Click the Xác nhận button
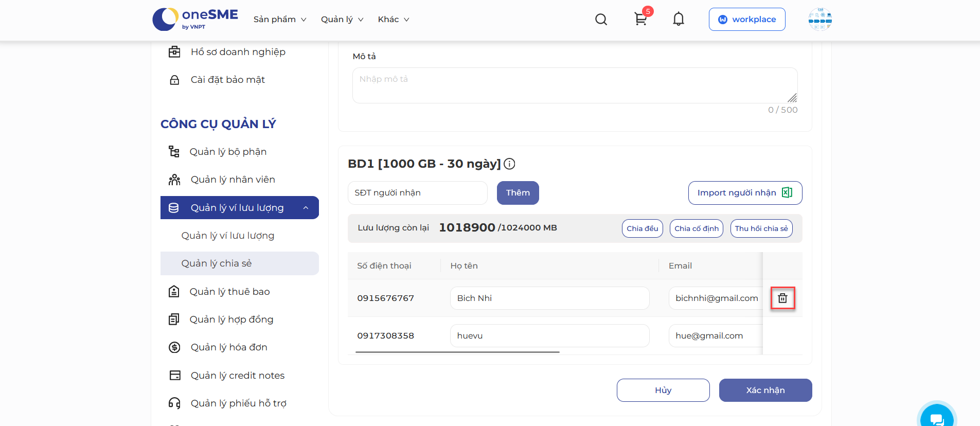Viewport: 980px width, 426px height. click(x=765, y=390)
